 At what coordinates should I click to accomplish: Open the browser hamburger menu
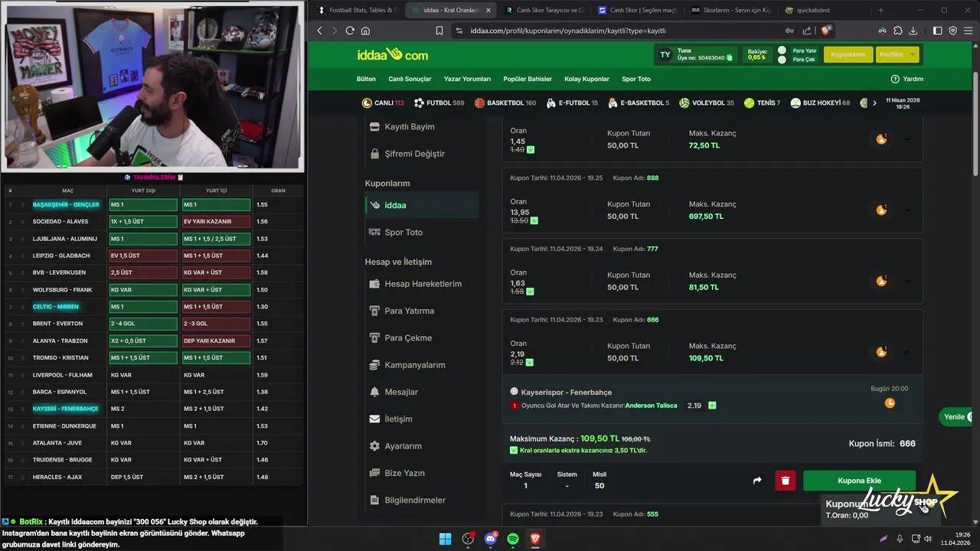click(968, 31)
